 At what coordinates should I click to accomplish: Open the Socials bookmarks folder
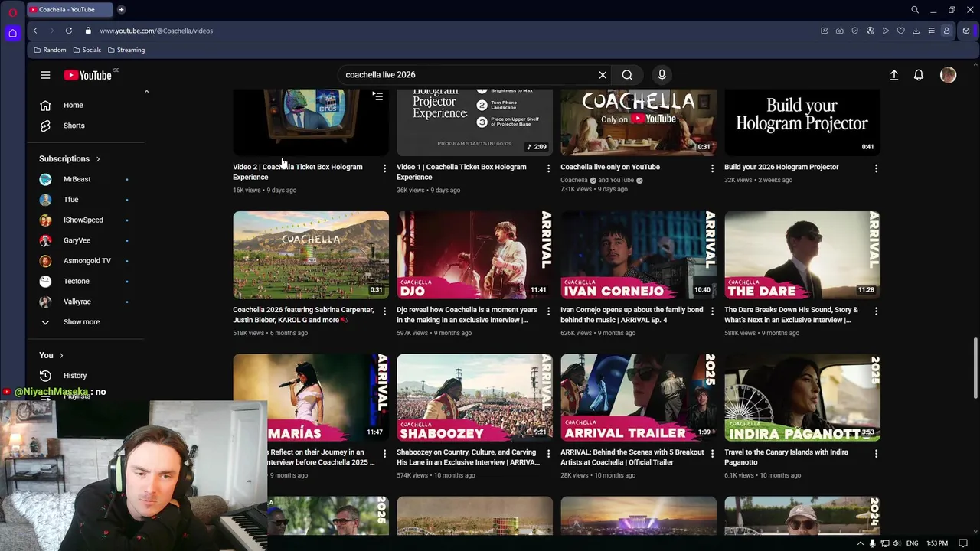pos(87,50)
